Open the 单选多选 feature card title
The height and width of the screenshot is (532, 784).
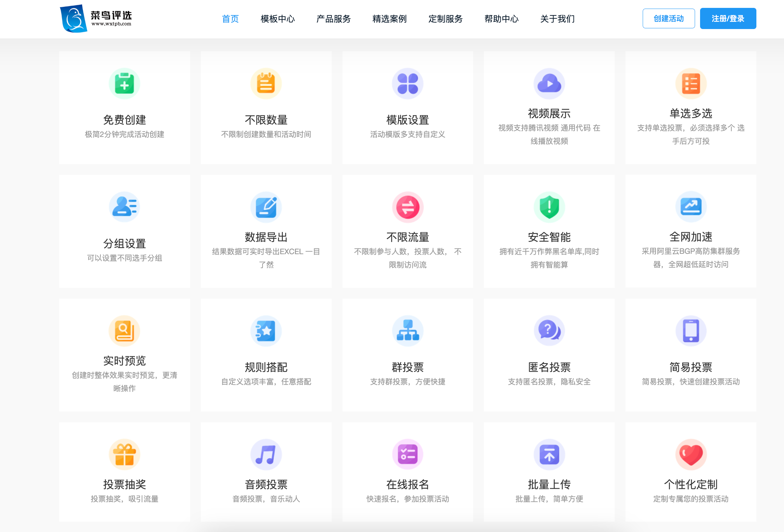[691, 113]
